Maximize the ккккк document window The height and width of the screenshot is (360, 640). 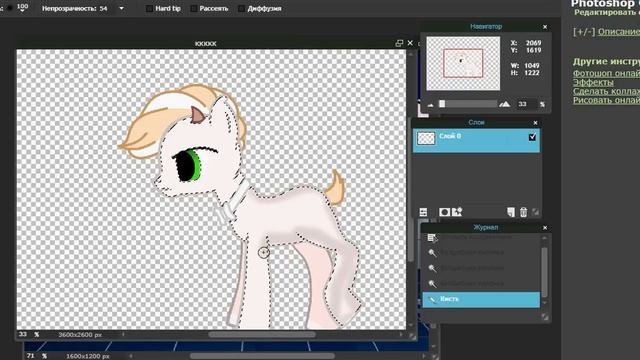pos(399,43)
